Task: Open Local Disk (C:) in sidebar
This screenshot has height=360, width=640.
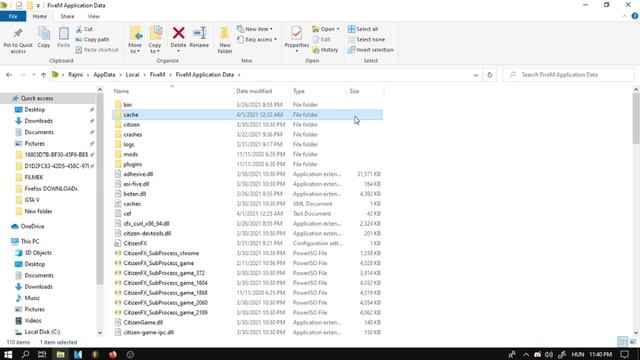Action: click(42, 332)
